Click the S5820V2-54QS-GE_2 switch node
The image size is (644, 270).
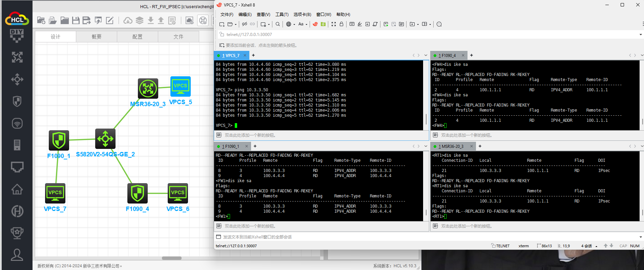tap(105, 139)
